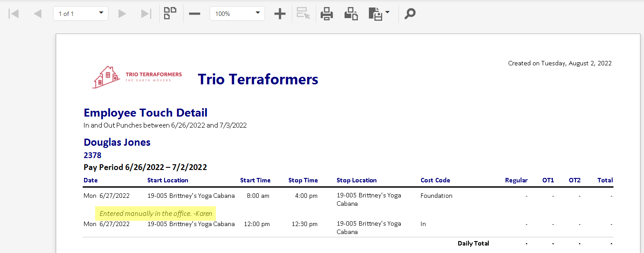Image resolution: width=644 pixels, height=253 pixels.
Task: Zoom in with the plus button
Action: [x=280, y=14]
